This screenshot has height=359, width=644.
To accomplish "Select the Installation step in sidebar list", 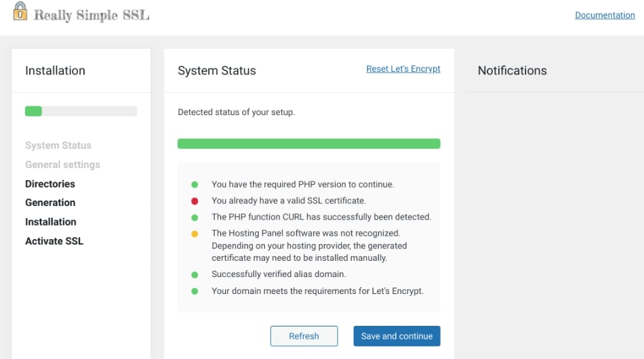I will (51, 221).
